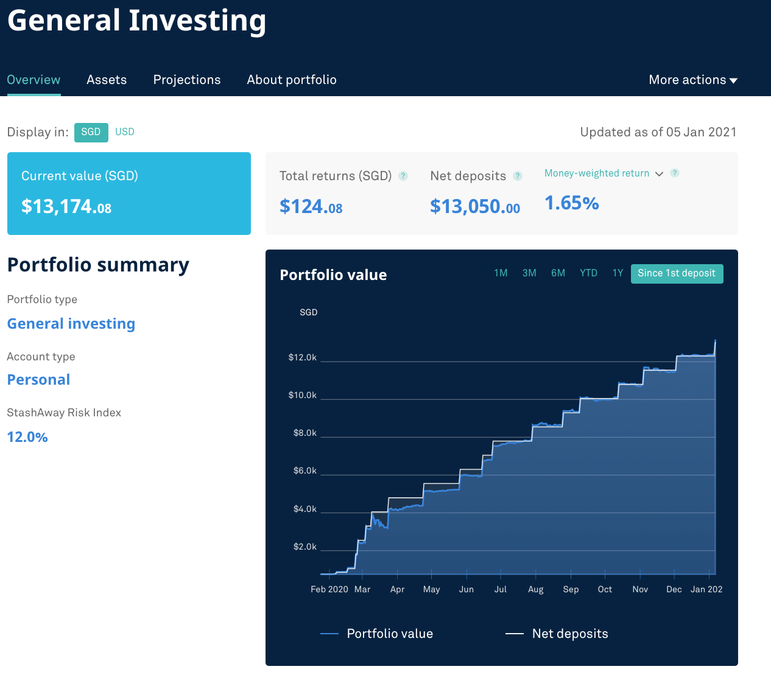
Task: Collapse the Money-weighted return metric selector
Action: [x=659, y=173]
